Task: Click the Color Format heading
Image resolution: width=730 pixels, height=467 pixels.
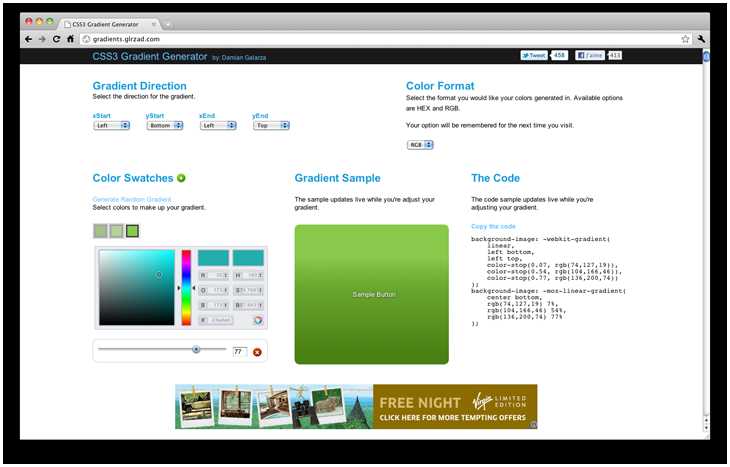Action: (440, 86)
